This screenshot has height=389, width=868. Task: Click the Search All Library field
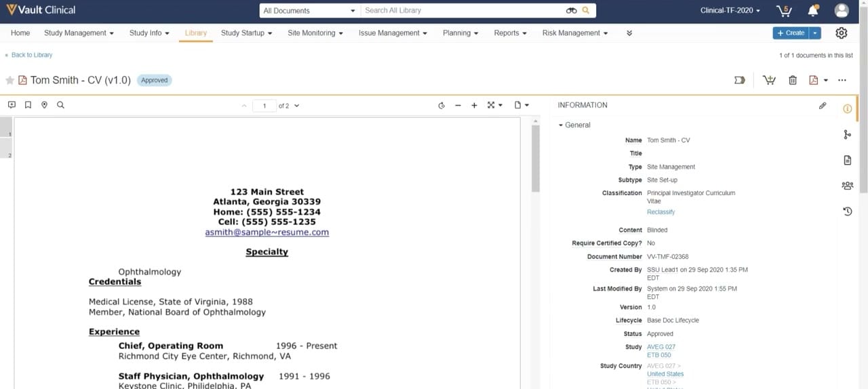coord(463,10)
